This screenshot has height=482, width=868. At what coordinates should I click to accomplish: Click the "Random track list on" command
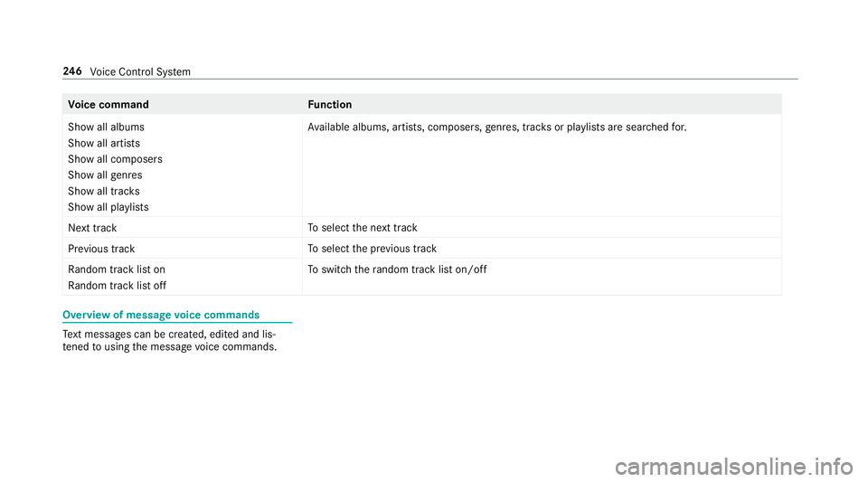pos(116,269)
